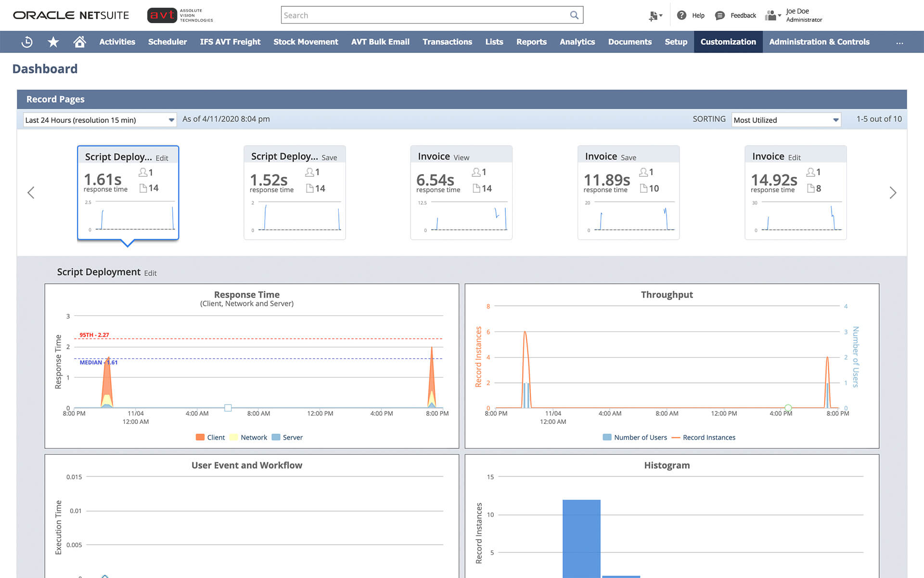Open the Feedback speech bubble icon

coord(720,15)
